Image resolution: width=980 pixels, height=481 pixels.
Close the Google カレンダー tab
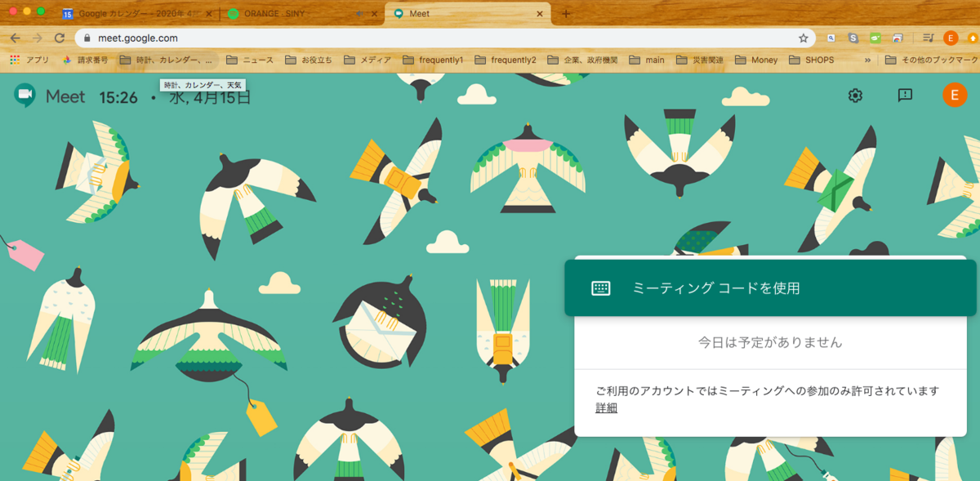point(209,14)
